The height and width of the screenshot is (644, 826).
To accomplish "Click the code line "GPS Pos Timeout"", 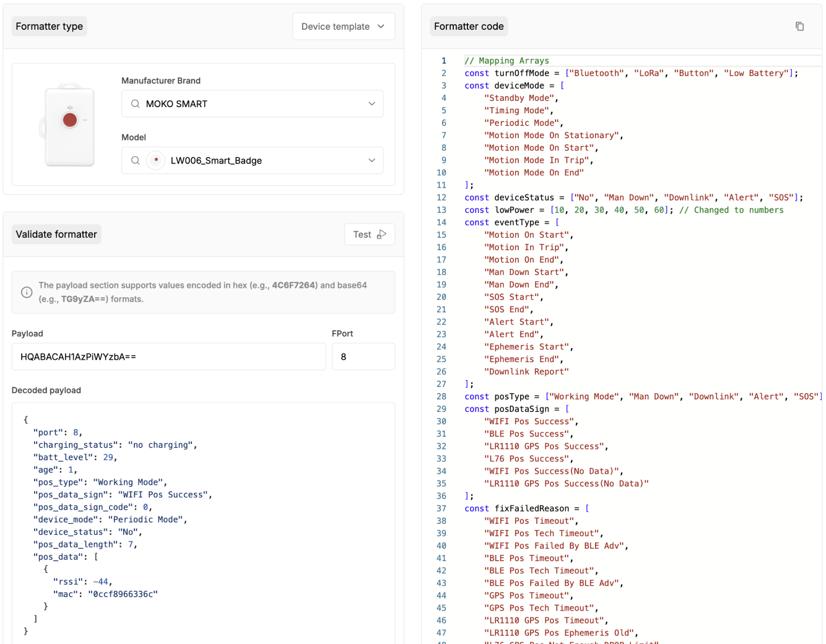I will coord(529,595).
